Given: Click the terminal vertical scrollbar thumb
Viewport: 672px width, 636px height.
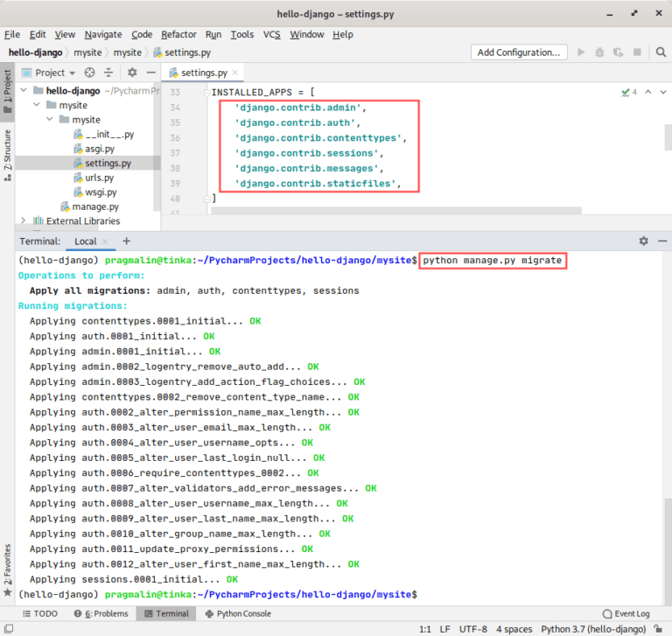Looking at the screenshot, I should (667, 551).
